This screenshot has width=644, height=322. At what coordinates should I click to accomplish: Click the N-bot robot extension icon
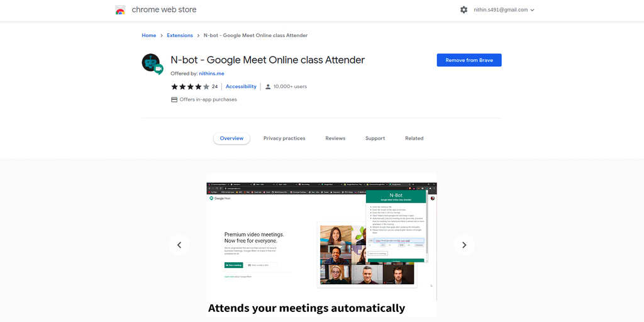point(152,64)
